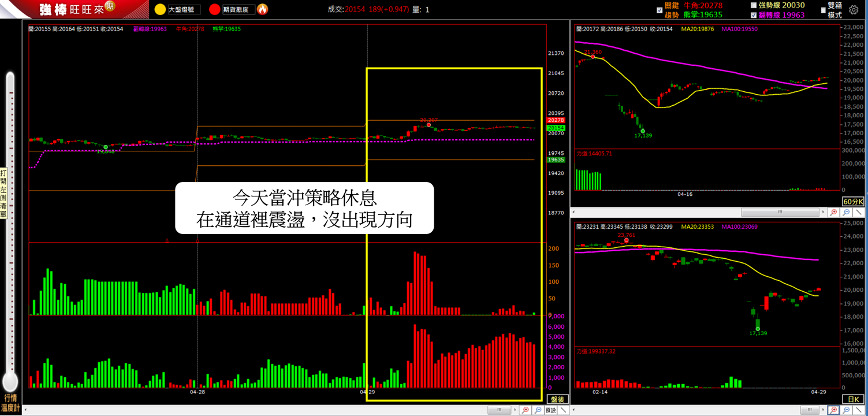Select the line drawing tool under the main chart
868x416 pixels.
point(564,410)
